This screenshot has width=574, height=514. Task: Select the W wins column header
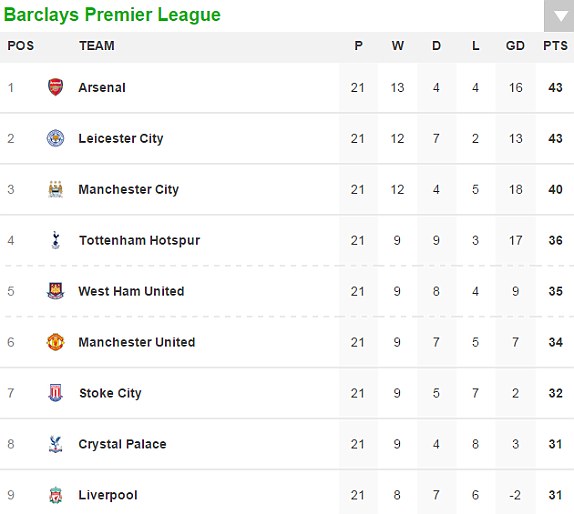[398, 46]
